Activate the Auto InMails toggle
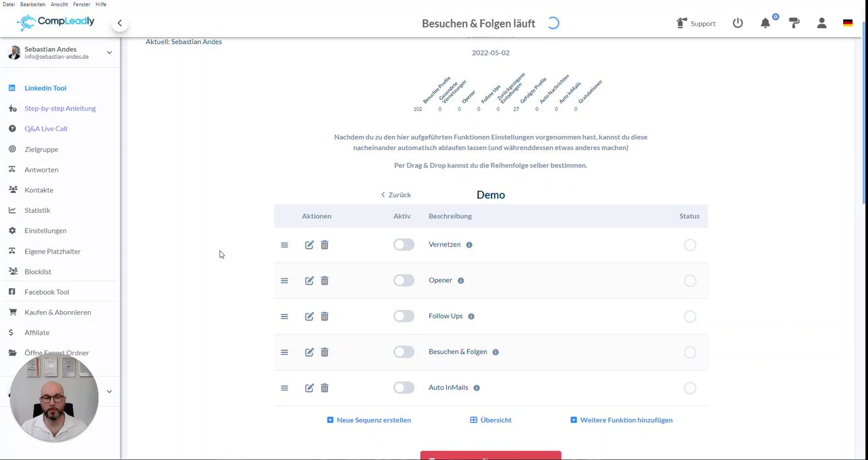 pyautogui.click(x=403, y=388)
